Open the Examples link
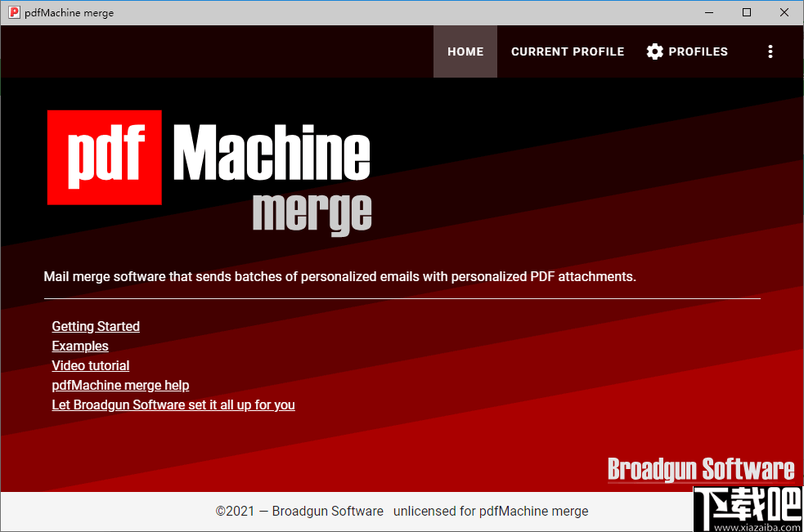 (x=79, y=346)
